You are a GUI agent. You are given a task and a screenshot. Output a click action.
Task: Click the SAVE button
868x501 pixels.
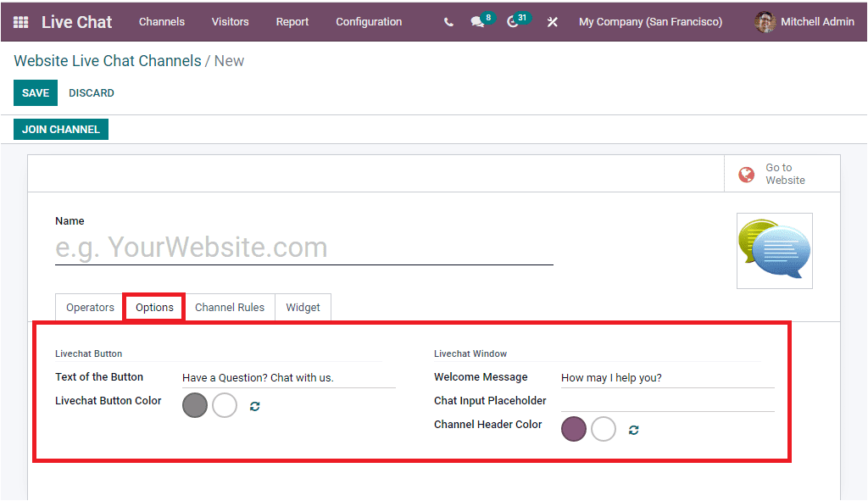pyautogui.click(x=36, y=93)
